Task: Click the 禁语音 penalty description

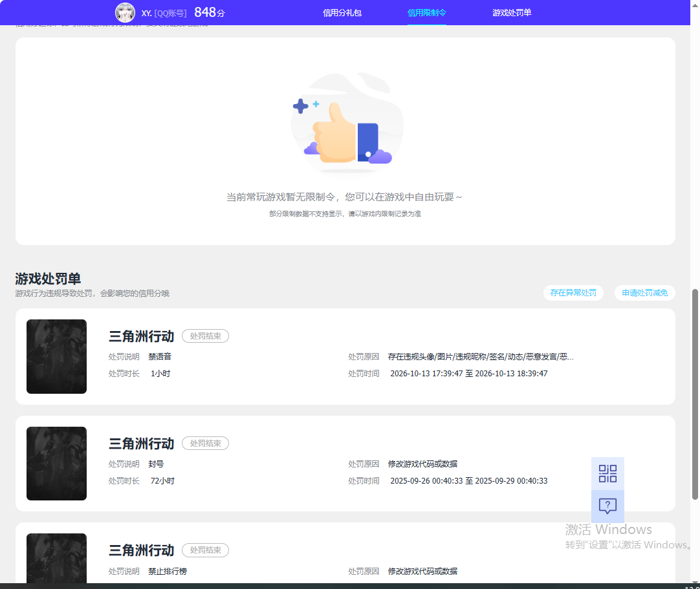Action: point(160,356)
